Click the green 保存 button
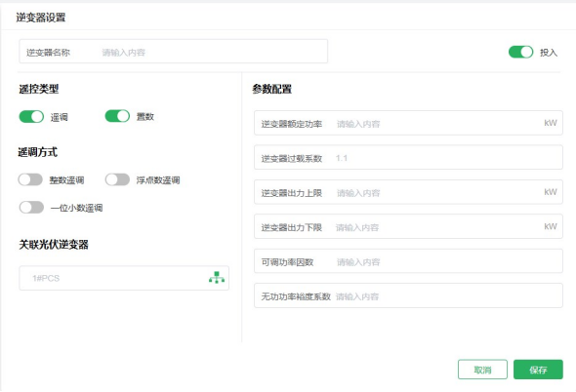576x392 pixels. click(538, 370)
